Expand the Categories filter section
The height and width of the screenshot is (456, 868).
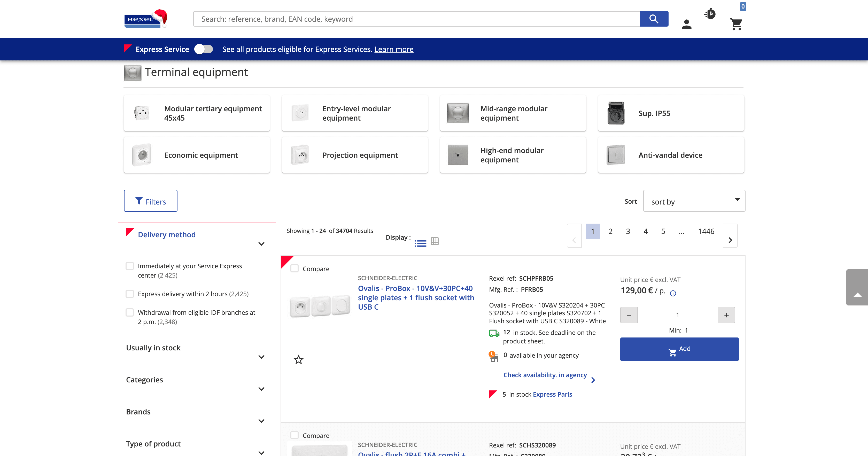tap(261, 389)
